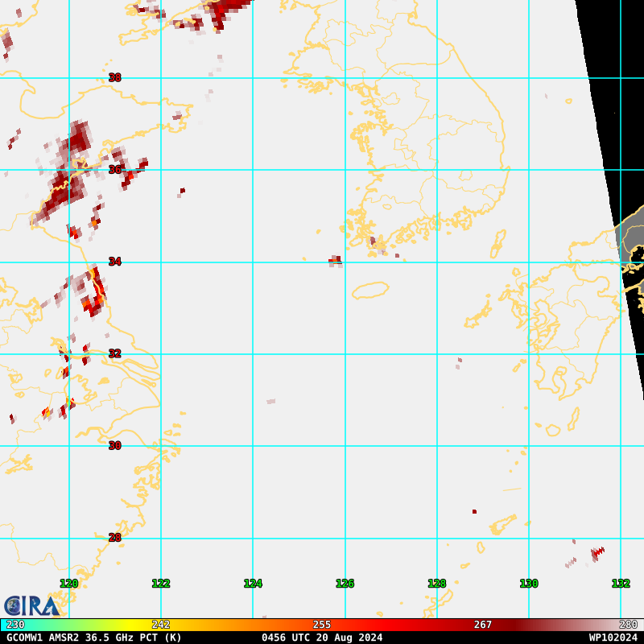Image resolution: width=644 pixels, height=644 pixels.
Task: Click the 280 end of color scale
Action: pos(628,625)
